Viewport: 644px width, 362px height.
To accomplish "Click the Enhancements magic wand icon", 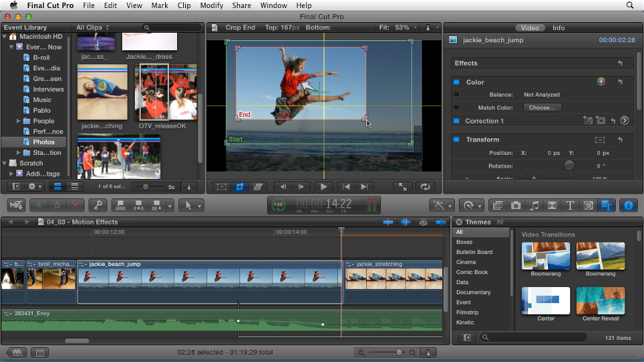I will tap(439, 205).
